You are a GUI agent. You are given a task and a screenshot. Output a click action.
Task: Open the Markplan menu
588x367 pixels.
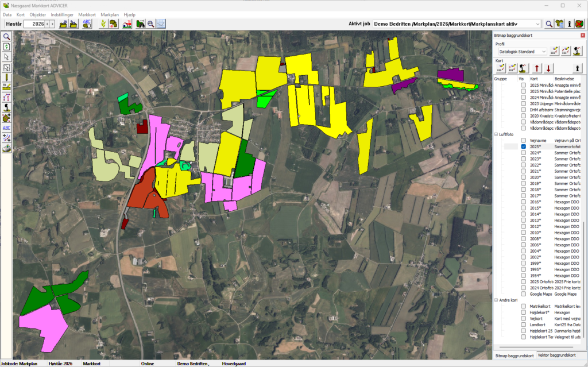coord(109,14)
